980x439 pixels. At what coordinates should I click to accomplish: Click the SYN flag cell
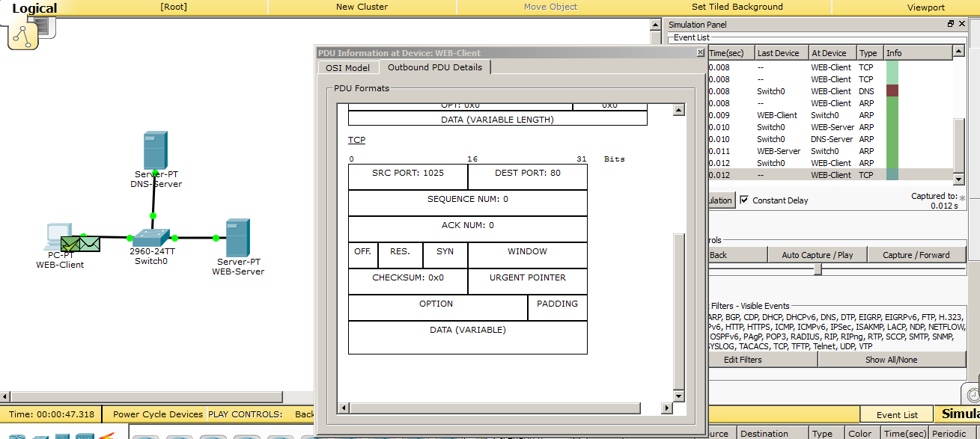point(445,255)
